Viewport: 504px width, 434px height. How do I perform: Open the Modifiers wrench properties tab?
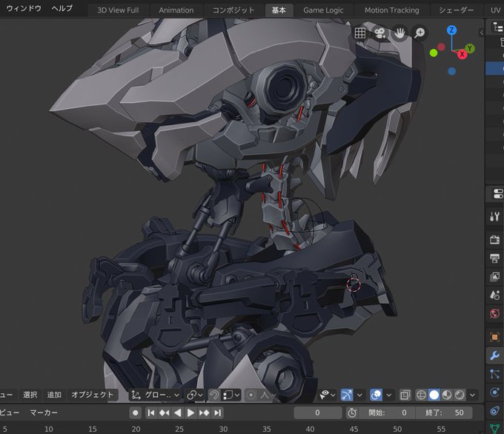tap(494, 355)
